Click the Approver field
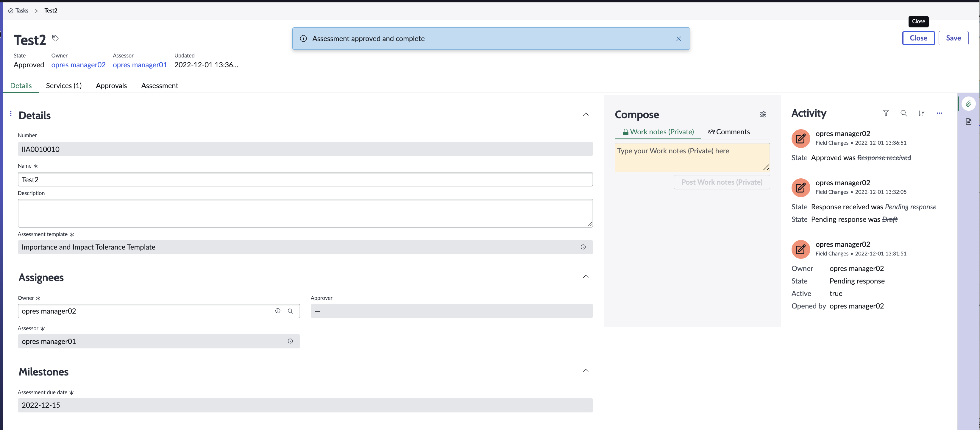 click(x=452, y=311)
